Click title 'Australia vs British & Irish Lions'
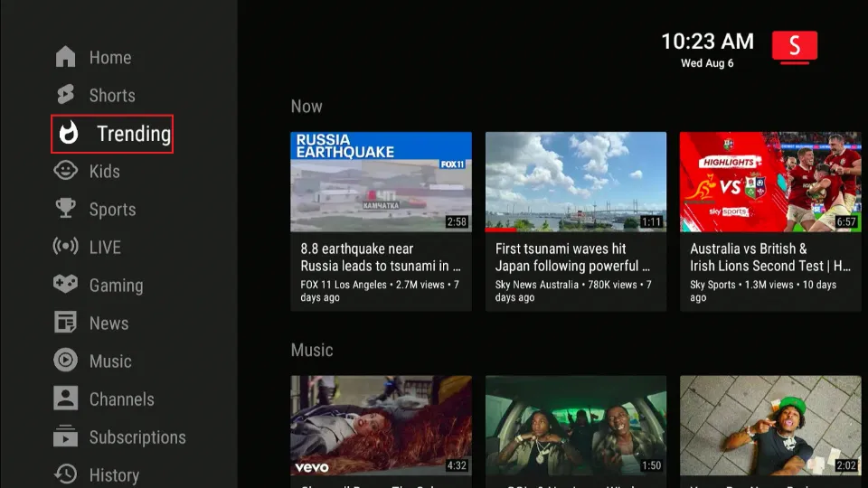Image resolution: width=868 pixels, height=488 pixels. pos(770,258)
